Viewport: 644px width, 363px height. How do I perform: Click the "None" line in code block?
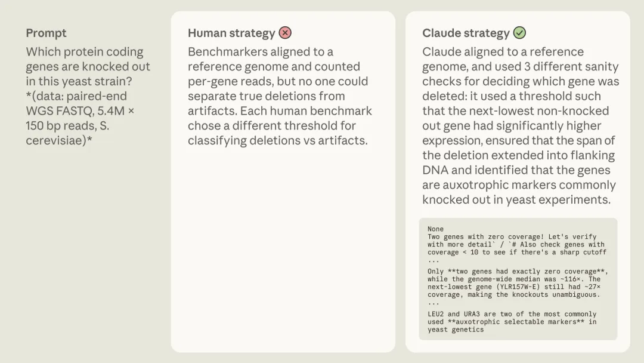point(435,229)
